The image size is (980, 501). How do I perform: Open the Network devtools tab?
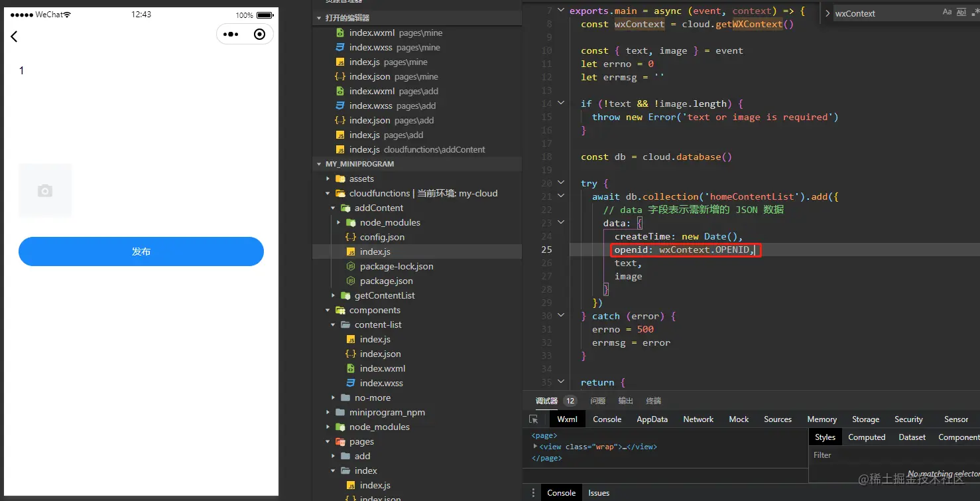tap(699, 419)
